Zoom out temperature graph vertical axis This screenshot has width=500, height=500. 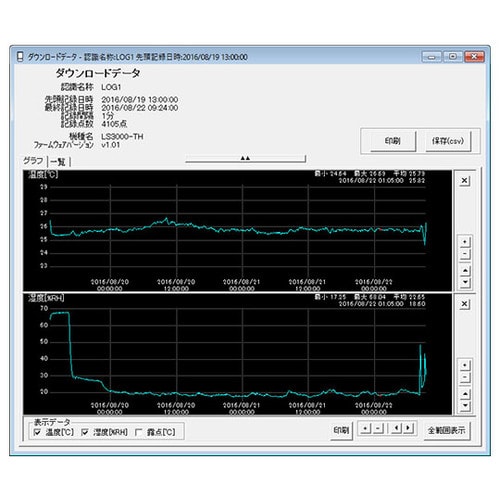coord(465,254)
